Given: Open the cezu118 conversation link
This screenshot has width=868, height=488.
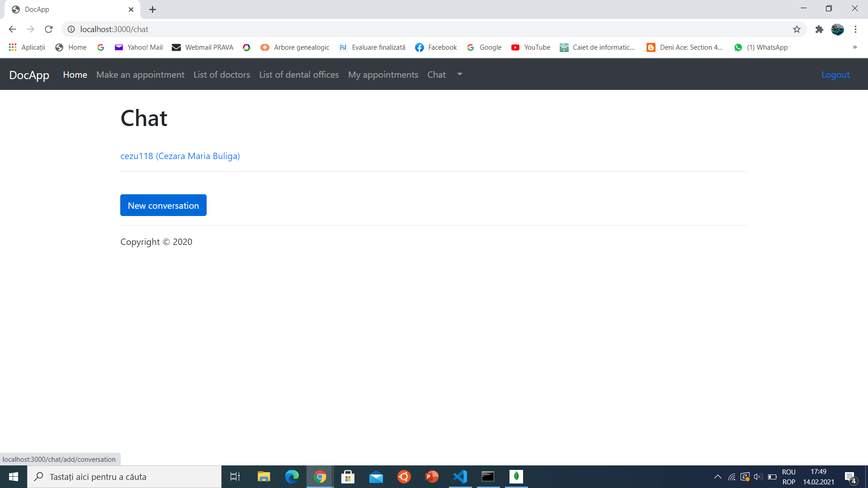Looking at the screenshot, I should tap(179, 156).
